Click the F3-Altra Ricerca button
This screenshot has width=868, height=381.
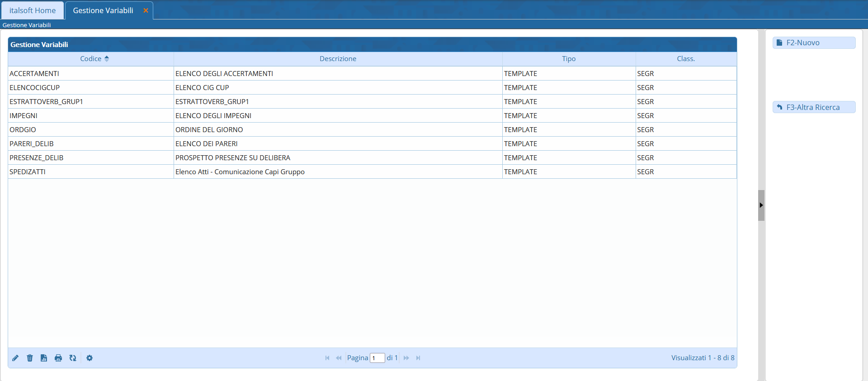[814, 107]
